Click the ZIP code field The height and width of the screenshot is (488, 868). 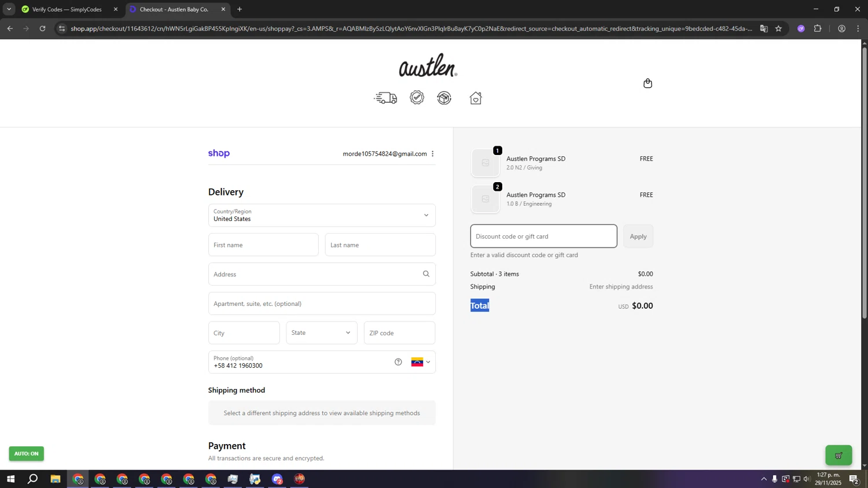point(399,333)
